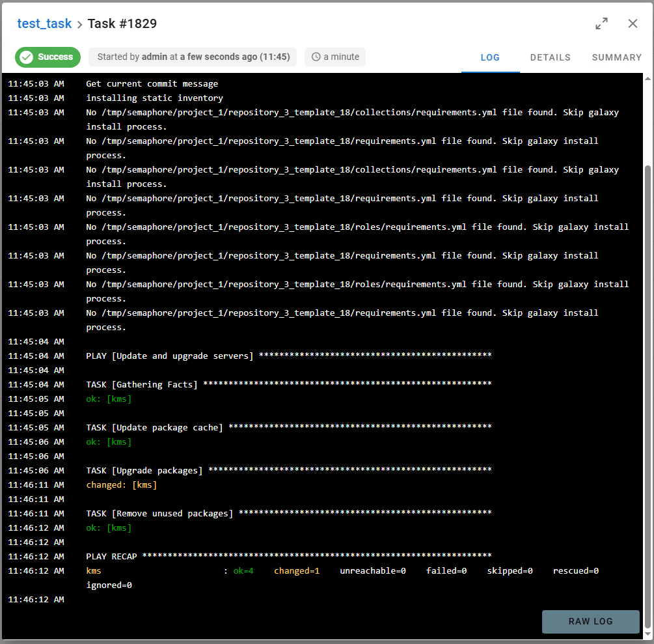Click the log panel vertical scrollbar
654x644 pixels.
pyautogui.click(x=647, y=391)
